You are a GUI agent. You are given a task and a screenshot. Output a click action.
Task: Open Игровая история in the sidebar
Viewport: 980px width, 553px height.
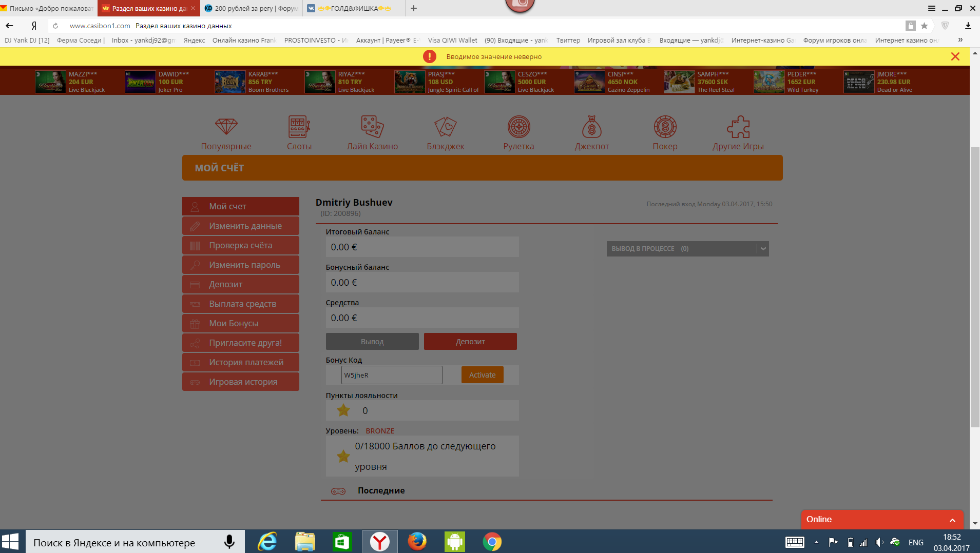click(x=240, y=382)
